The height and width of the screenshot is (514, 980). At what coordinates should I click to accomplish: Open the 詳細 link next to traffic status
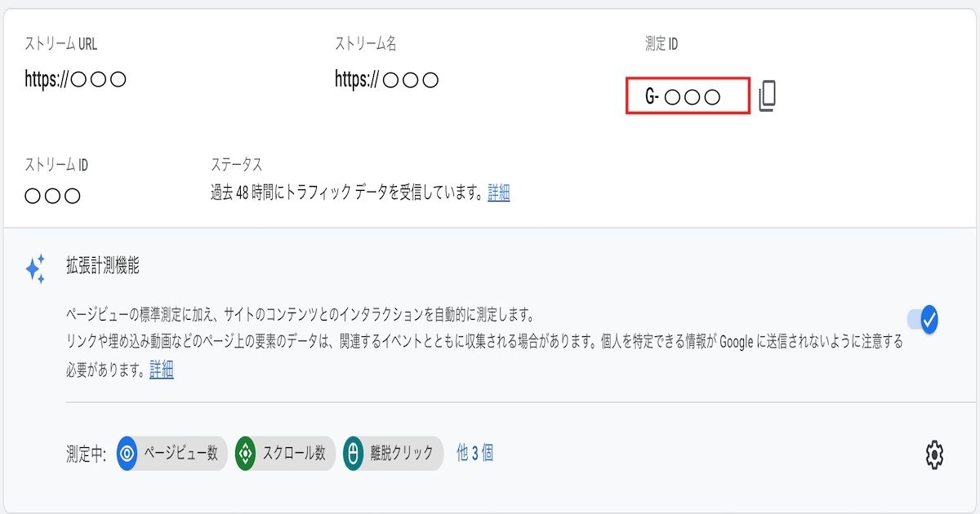coord(499,193)
